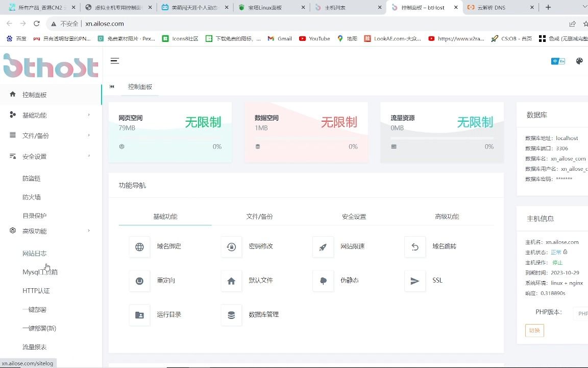
Task: Click the 网站限速 rocket icon
Action: coord(323,246)
